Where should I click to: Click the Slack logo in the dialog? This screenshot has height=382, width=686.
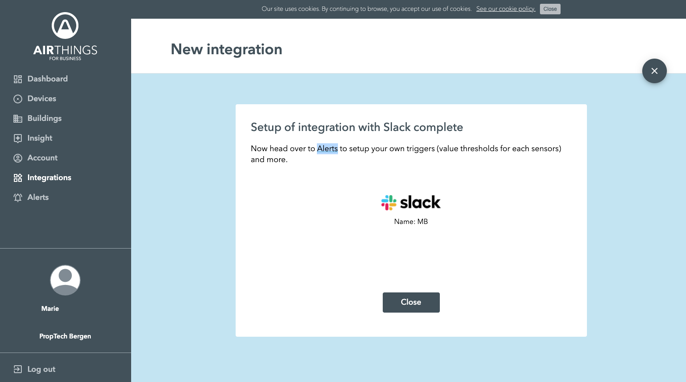click(x=411, y=202)
